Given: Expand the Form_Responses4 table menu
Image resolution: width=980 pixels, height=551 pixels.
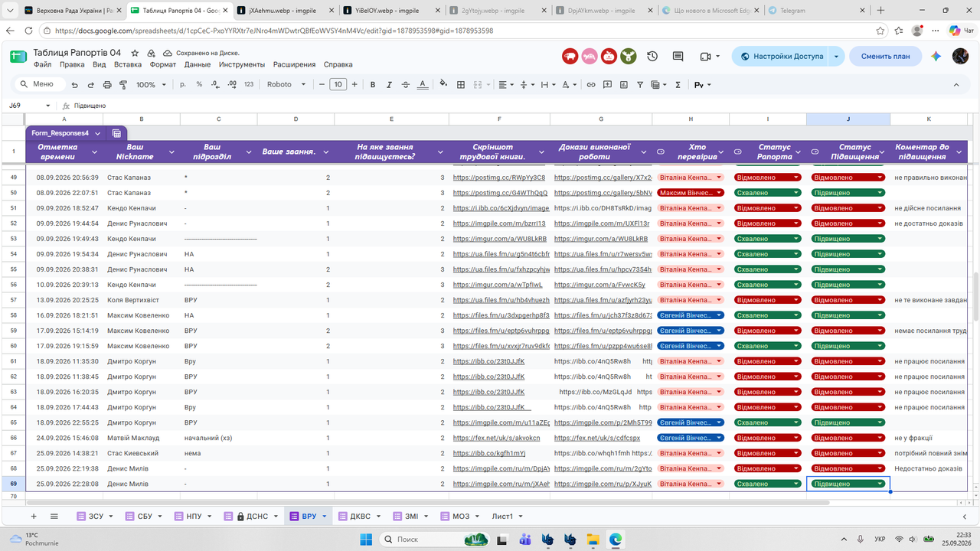Looking at the screenshot, I should (x=98, y=133).
